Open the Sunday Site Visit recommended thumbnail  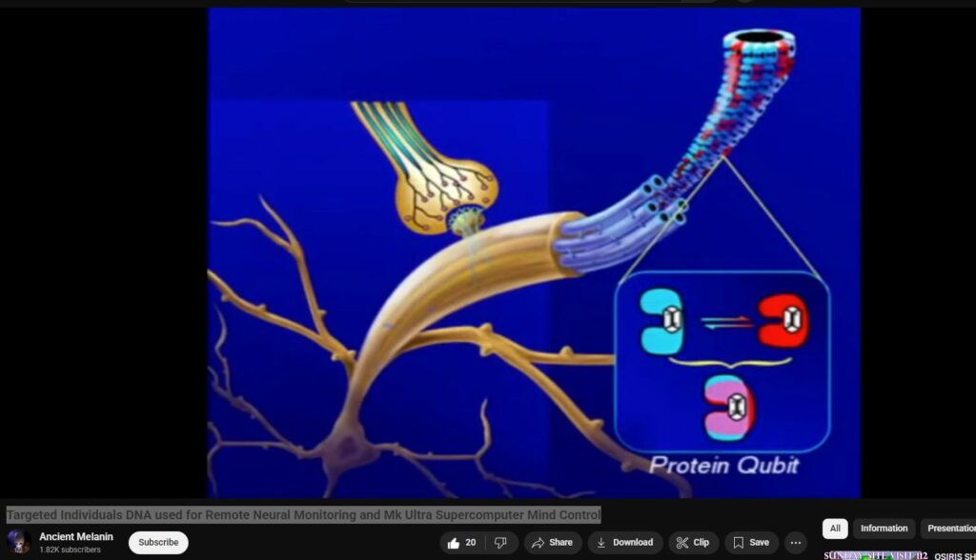pyautogui.click(x=875, y=555)
